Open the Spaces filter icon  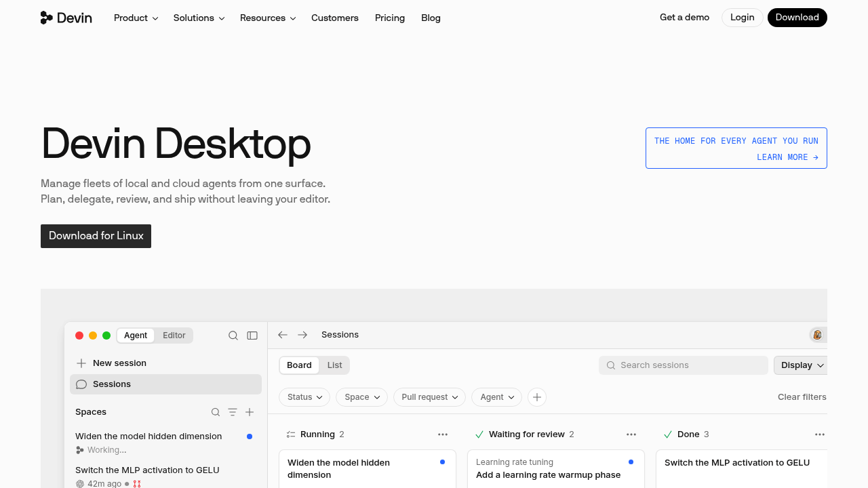233,412
